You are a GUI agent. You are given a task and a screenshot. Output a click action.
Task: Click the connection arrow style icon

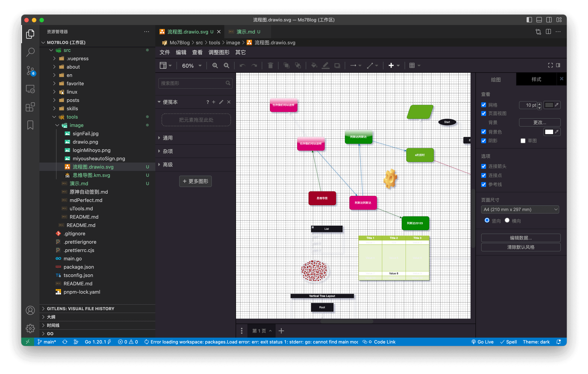pos(353,65)
